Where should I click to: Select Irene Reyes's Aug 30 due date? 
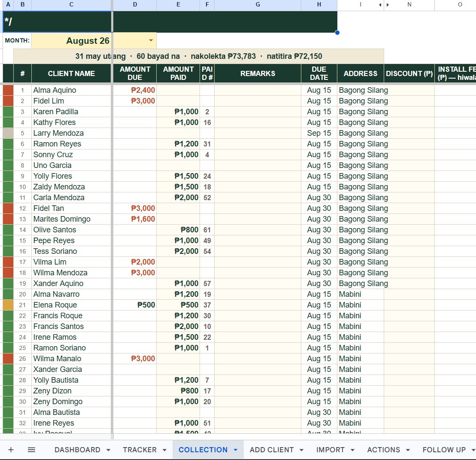[319, 423]
